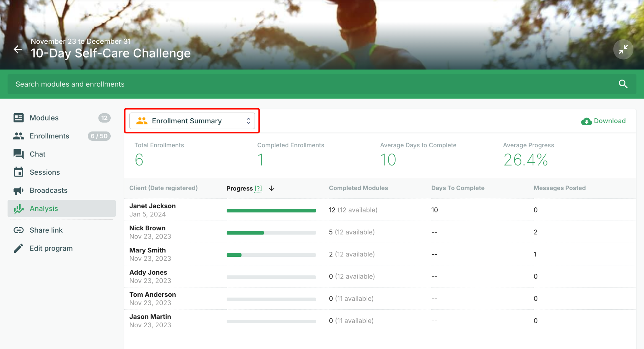644x349 pixels.
Task: Click the collapse fullscreen icon
Action: point(623,49)
